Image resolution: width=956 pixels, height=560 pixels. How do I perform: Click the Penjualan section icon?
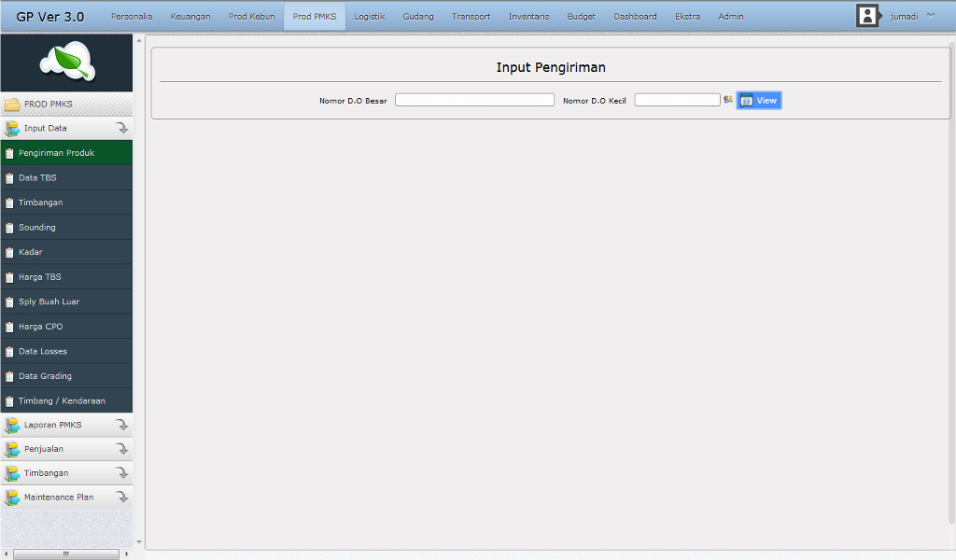11,449
